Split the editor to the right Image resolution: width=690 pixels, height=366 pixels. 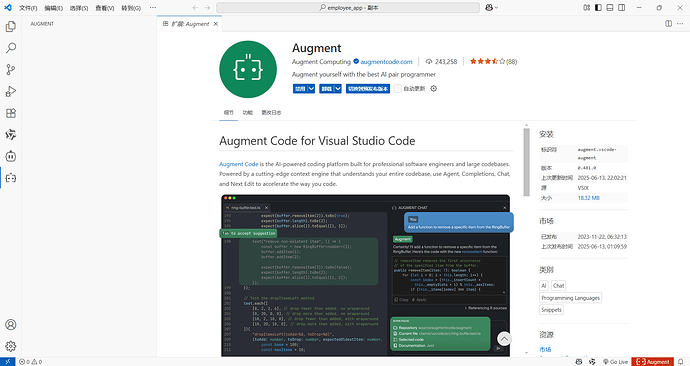coord(668,23)
